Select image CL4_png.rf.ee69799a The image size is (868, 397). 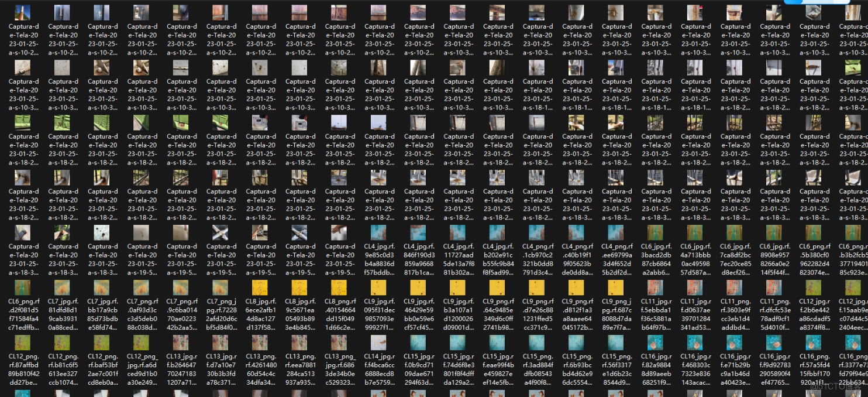pos(616,233)
